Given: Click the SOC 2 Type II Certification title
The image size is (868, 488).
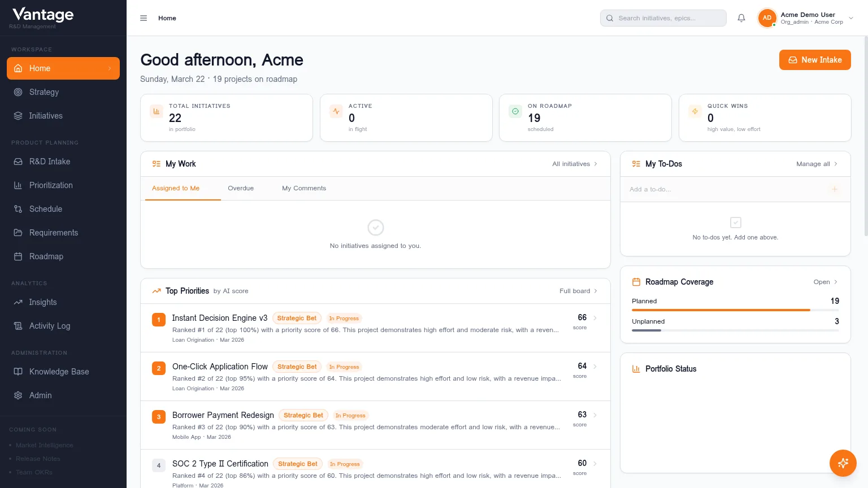Looking at the screenshot, I should (220, 464).
